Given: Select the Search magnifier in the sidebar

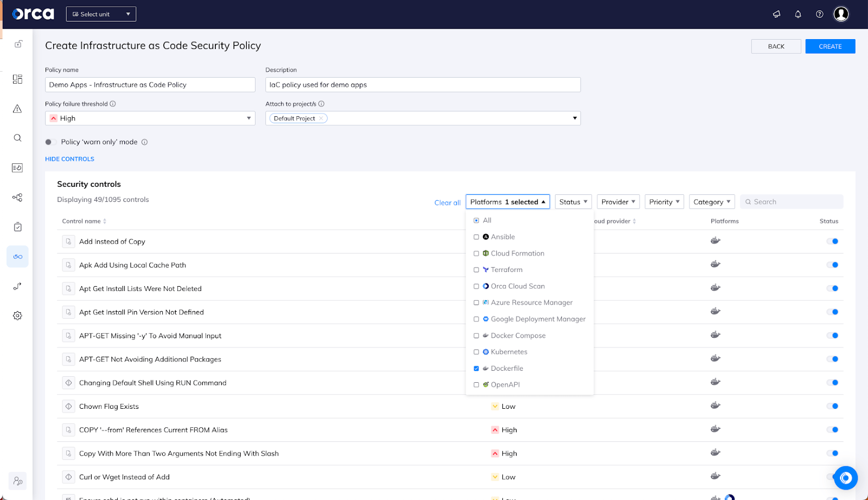Looking at the screenshot, I should coord(17,138).
